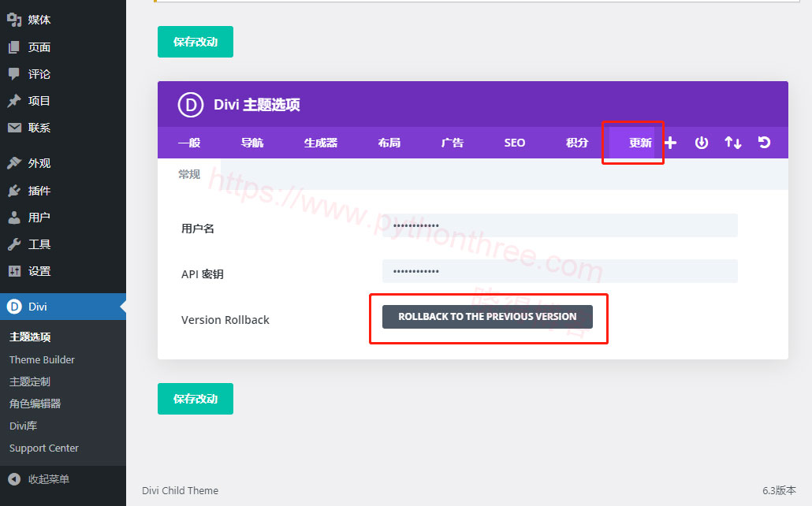Switch to the 生成器 builder tab
The image size is (812, 506).
click(x=321, y=143)
